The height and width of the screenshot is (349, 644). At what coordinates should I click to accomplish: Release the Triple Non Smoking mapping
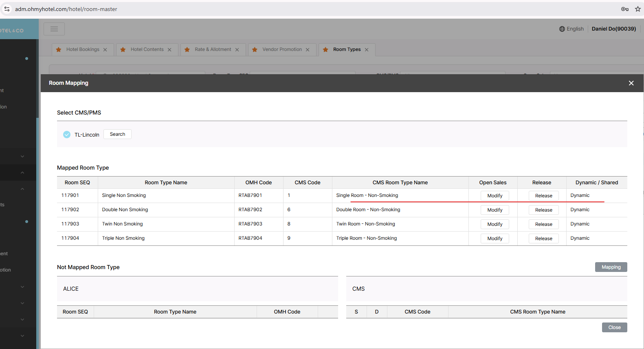pos(543,239)
